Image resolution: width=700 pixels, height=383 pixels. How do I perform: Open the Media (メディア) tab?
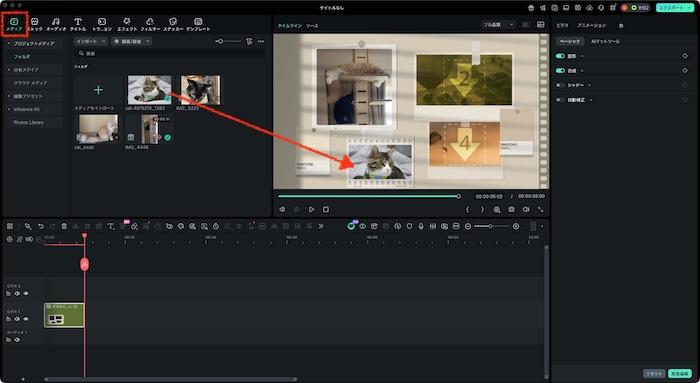coord(14,25)
